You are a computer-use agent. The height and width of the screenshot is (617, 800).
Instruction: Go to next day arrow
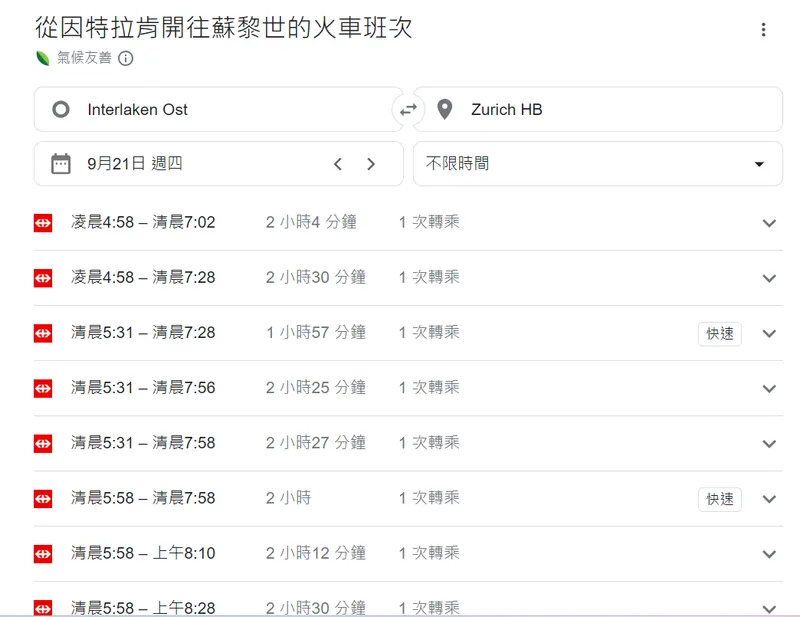pyautogui.click(x=371, y=164)
